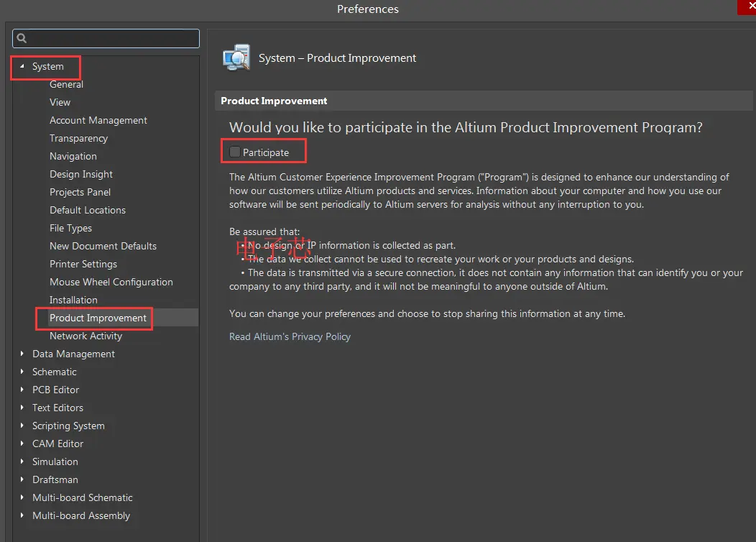Open Printer Settings page

[83, 264]
